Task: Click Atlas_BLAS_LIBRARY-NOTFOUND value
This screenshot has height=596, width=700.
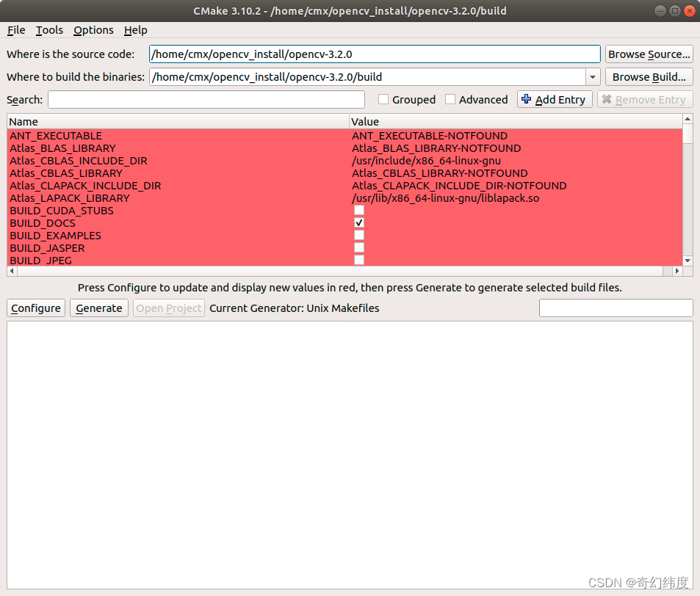Action: 436,148
